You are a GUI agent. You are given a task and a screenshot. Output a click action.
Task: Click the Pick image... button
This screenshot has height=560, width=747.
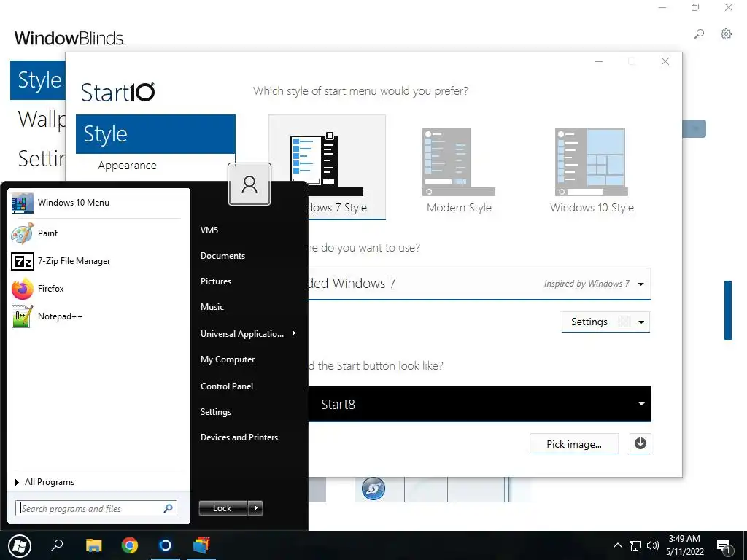574,444
